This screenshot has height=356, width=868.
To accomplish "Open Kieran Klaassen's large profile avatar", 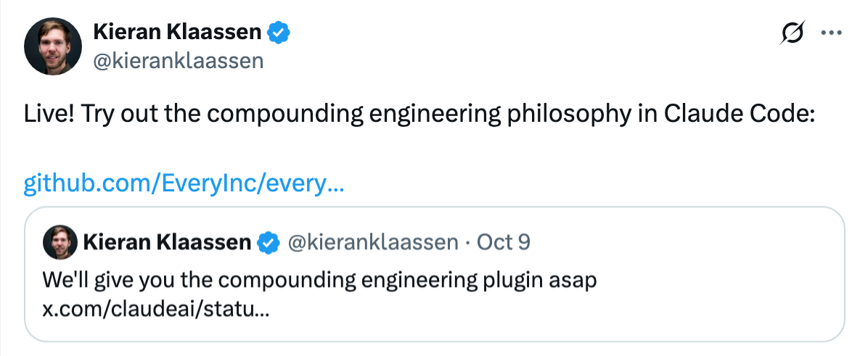I will click(x=52, y=46).
